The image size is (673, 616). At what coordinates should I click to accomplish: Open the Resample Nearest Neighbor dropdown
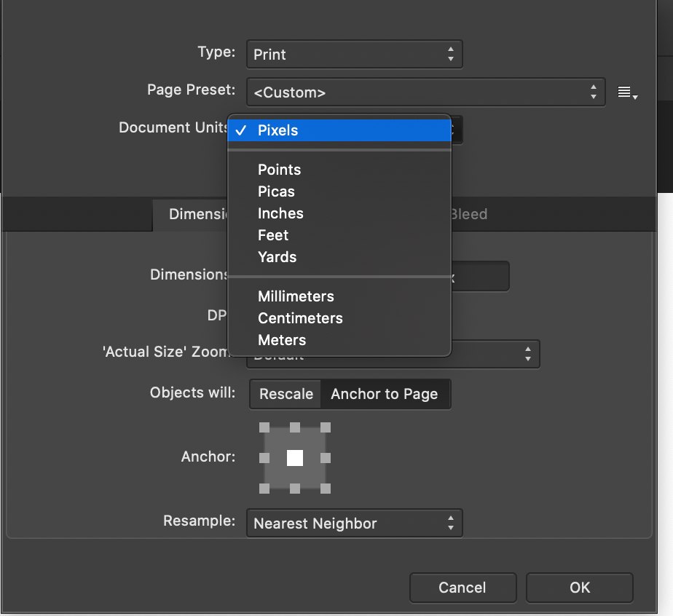coord(354,524)
